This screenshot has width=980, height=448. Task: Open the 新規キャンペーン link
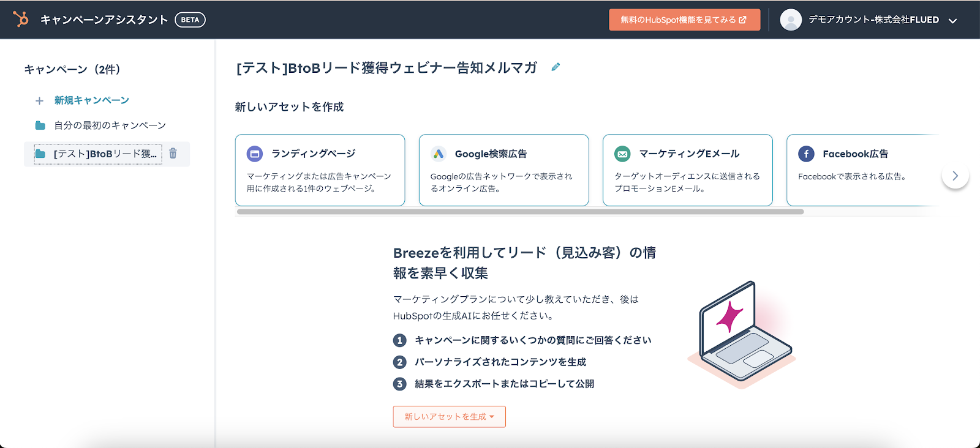(x=92, y=100)
